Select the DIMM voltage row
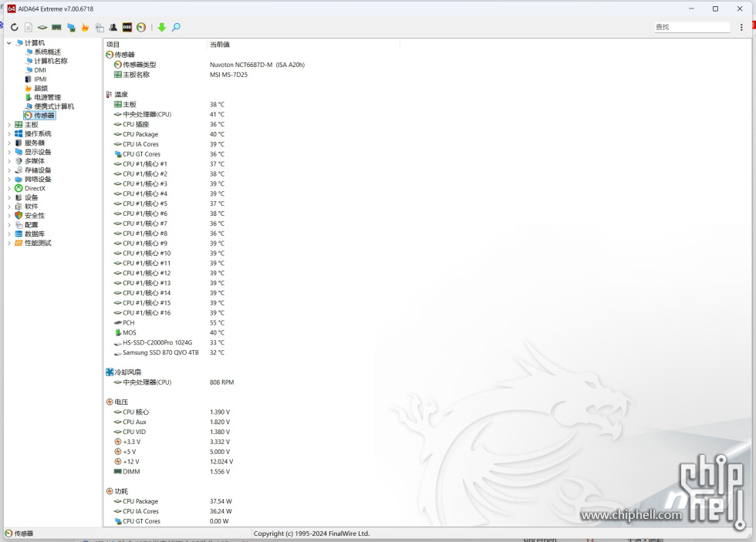The height and width of the screenshot is (542, 756). tap(172, 472)
